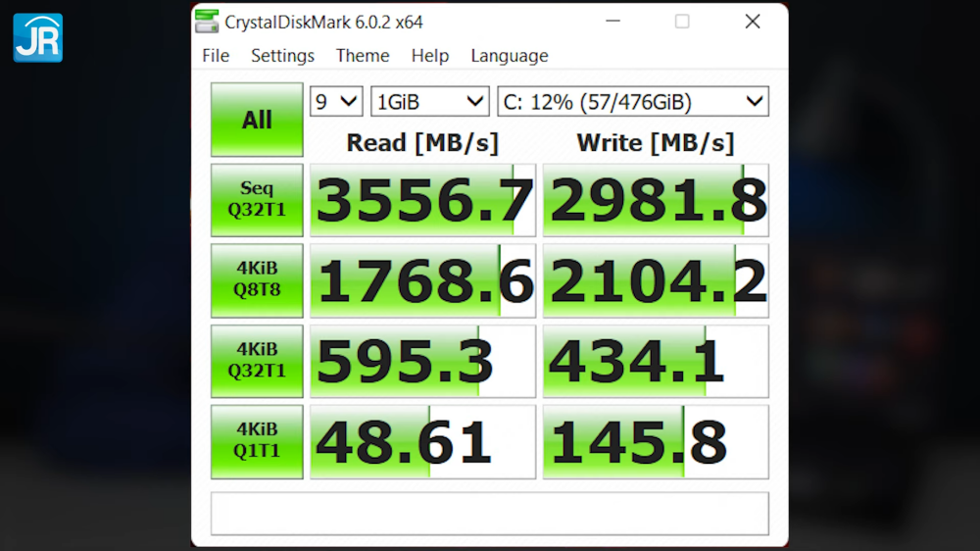Launch the 4KiB Q1T1 test
980x551 pixels.
tap(257, 441)
